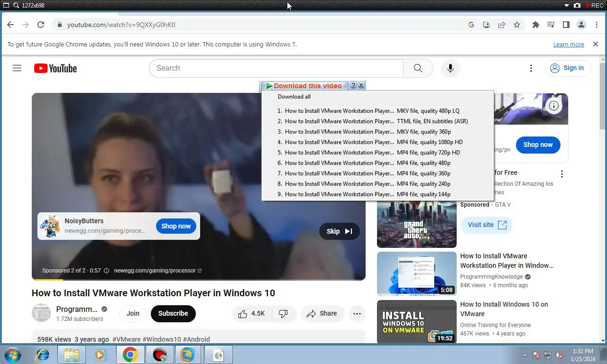The height and width of the screenshot is (364, 607).
Task: Like the video with 4.5K likes
Action: coord(251,313)
